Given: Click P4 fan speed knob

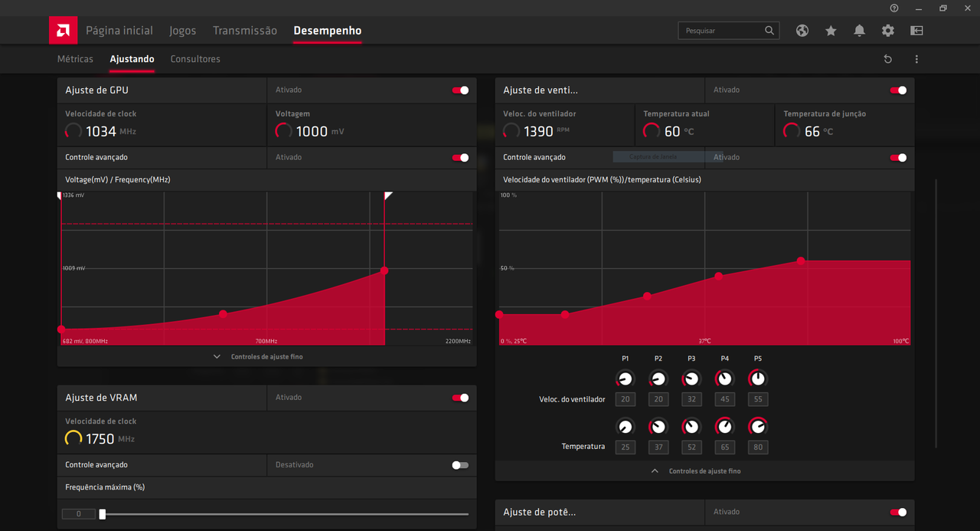Looking at the screenshot, I should 724,379.
